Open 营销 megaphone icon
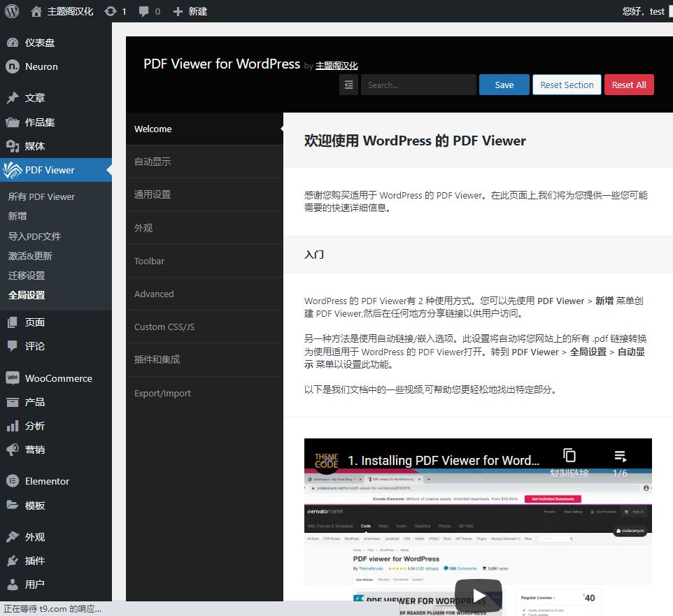Viewport: 673px width, 616px height. pos(13,450)
